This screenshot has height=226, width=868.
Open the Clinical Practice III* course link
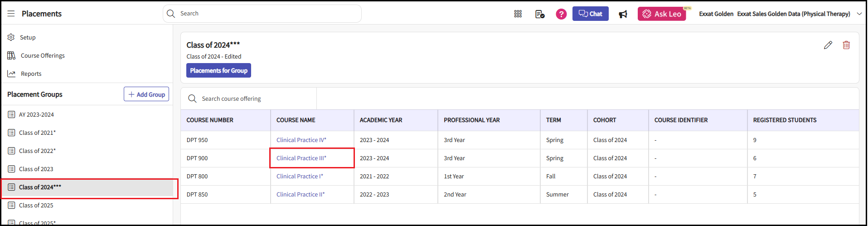(x=301, y=158)
